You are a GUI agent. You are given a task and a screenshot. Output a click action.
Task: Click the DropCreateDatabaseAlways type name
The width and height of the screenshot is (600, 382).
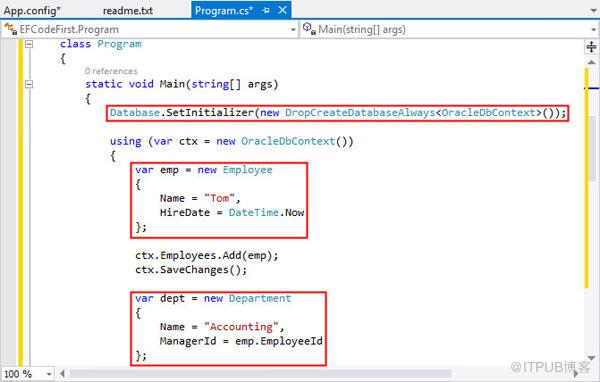coord(360,113)
